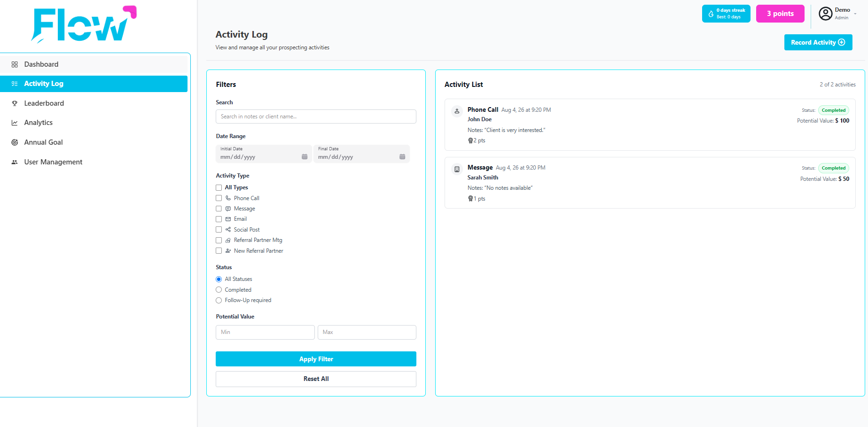Open the Initial Date calendar picker icon
The image size is (868, 427).
pos(305,157)
